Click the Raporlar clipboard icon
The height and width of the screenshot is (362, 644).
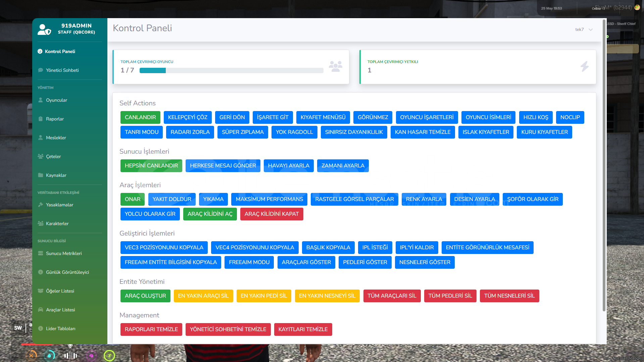(41, 119)
